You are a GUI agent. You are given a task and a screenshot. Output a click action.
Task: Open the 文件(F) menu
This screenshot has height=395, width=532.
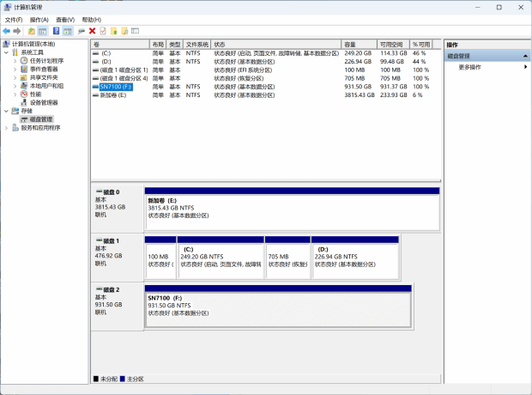click(14, 20)
